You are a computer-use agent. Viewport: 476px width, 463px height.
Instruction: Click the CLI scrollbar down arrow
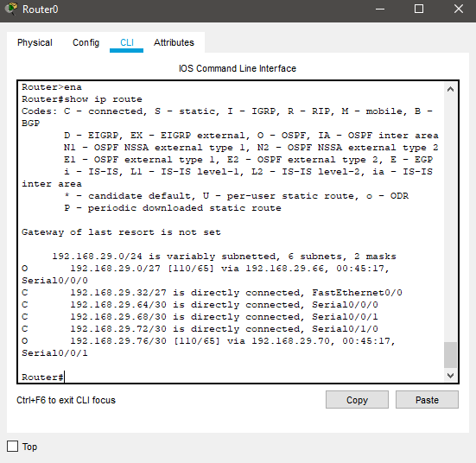[450, 375]
